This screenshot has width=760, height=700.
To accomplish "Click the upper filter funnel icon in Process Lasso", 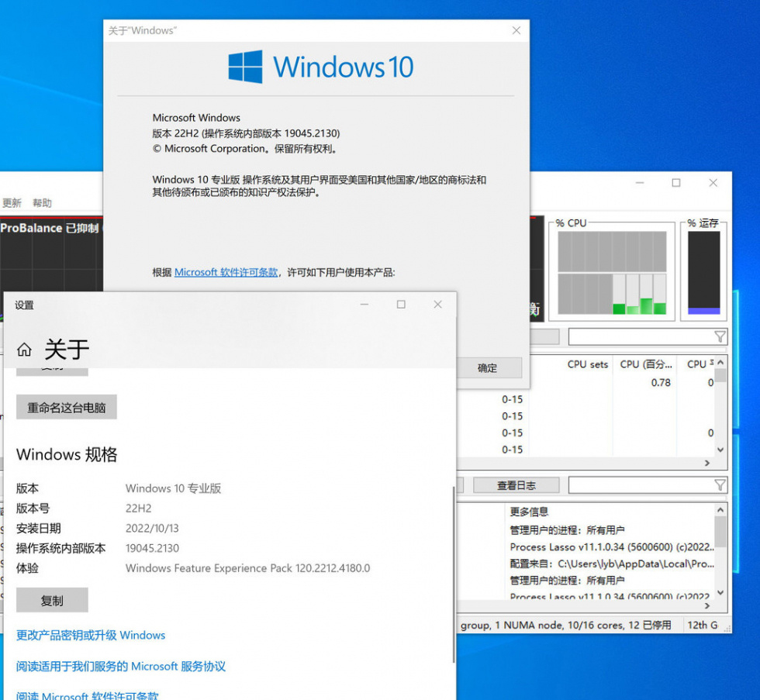I will click(720, 336).
